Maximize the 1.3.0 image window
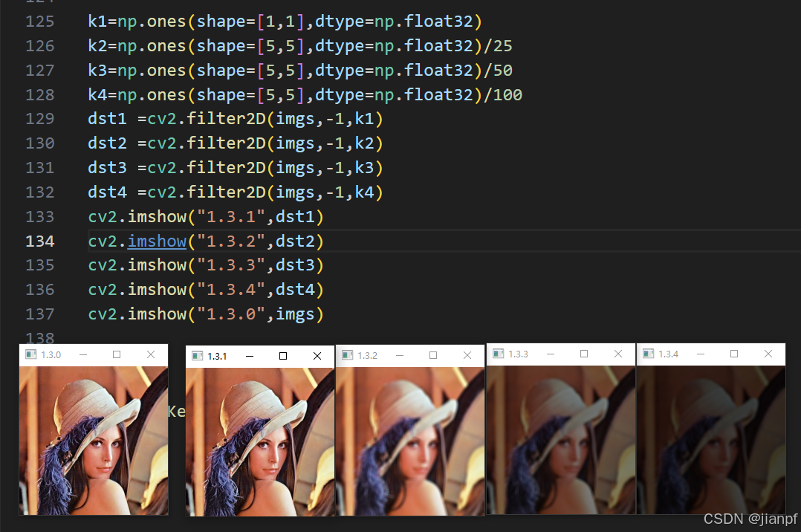The image size is (801, 532). tap(117, 354)
